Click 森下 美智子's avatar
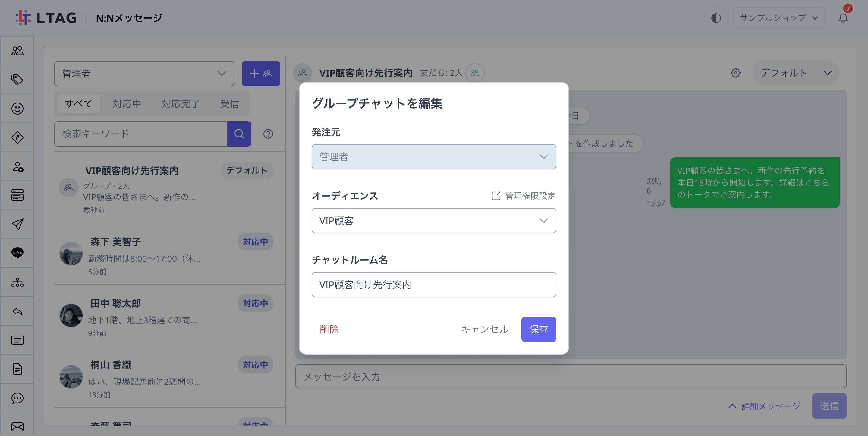This screenshot has width=868, height=436. click(x=71, y=254)
